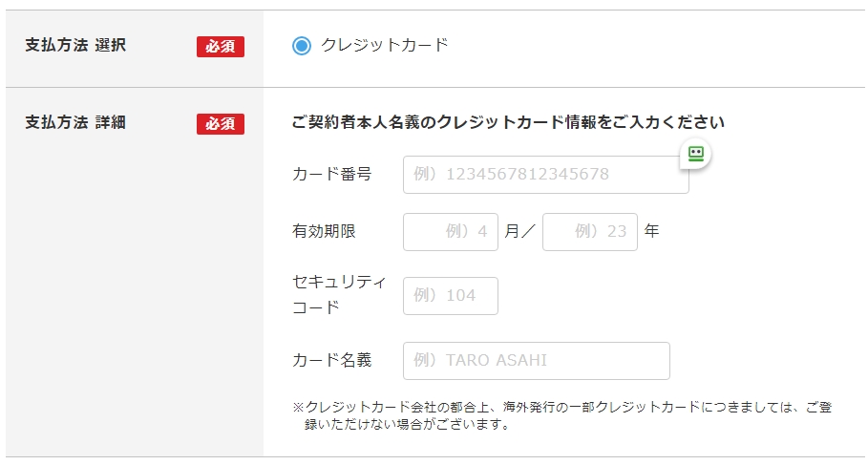
Task: Click the 月／ separator text
Action: (520, 231)
